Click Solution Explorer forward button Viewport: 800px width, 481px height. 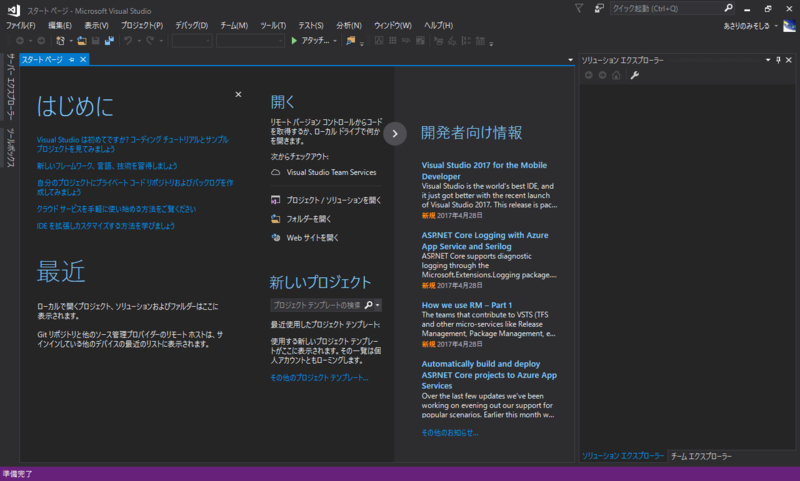tap(603, 75)
